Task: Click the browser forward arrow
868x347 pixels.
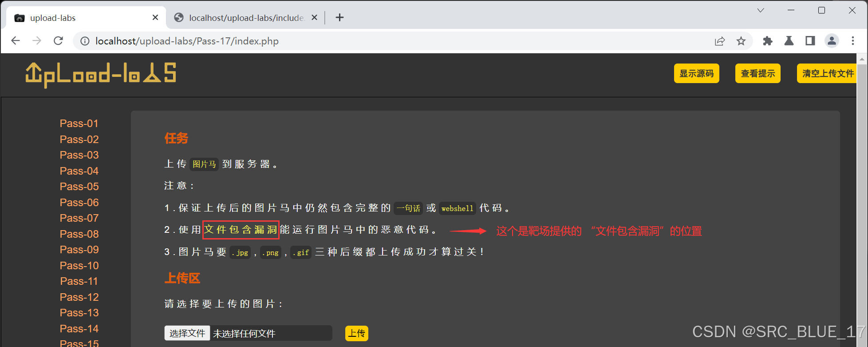Action: (x=37, y=41)
